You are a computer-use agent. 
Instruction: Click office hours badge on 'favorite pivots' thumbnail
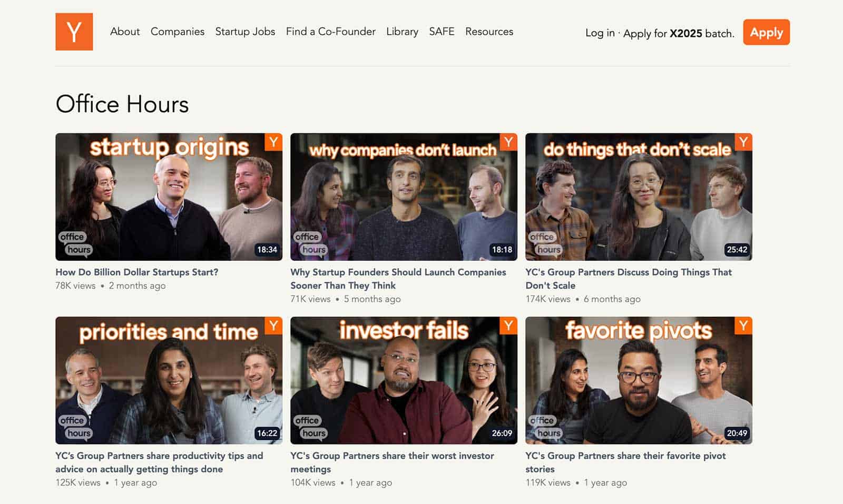coord(545,427)
